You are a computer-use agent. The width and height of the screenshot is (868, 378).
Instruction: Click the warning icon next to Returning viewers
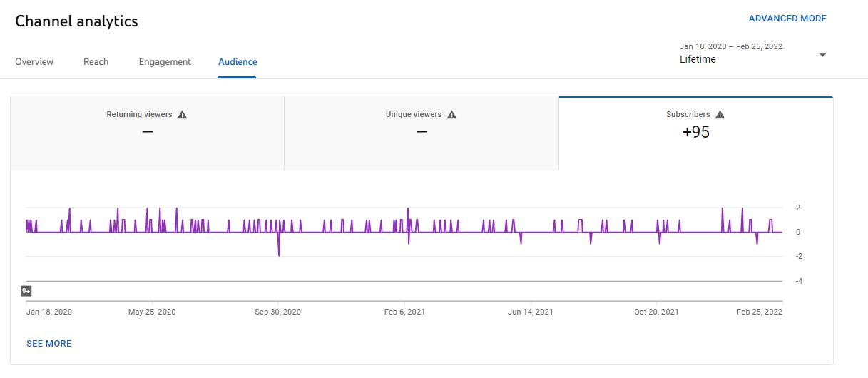pyautogui.click(x=182, y=114)
